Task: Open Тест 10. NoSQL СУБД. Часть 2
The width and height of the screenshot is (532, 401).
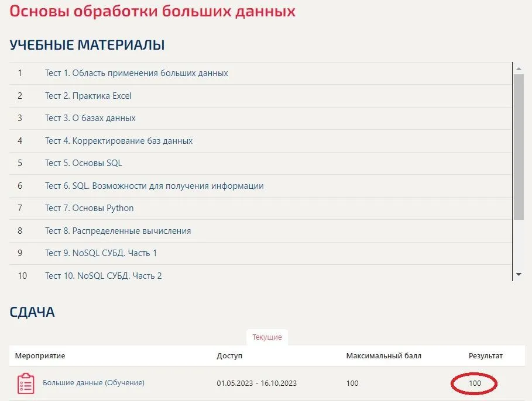Action: (x=104, y=276)
